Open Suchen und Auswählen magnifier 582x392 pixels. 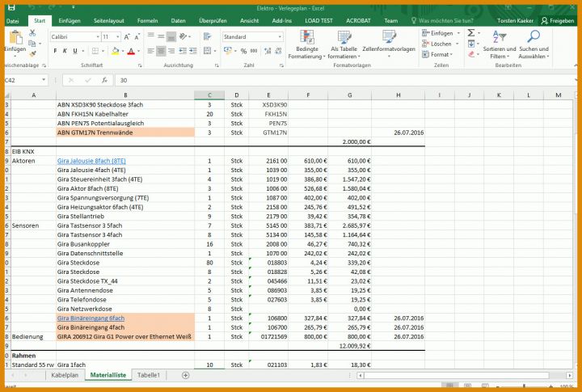[533, 45]
